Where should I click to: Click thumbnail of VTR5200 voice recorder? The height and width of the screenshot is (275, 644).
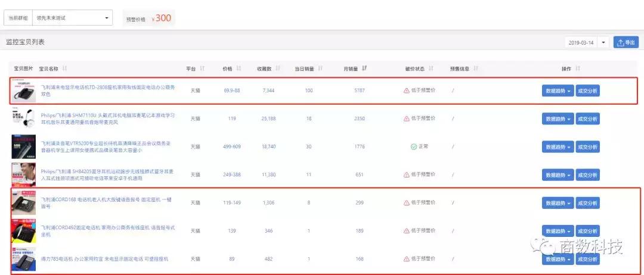(23, 146)
